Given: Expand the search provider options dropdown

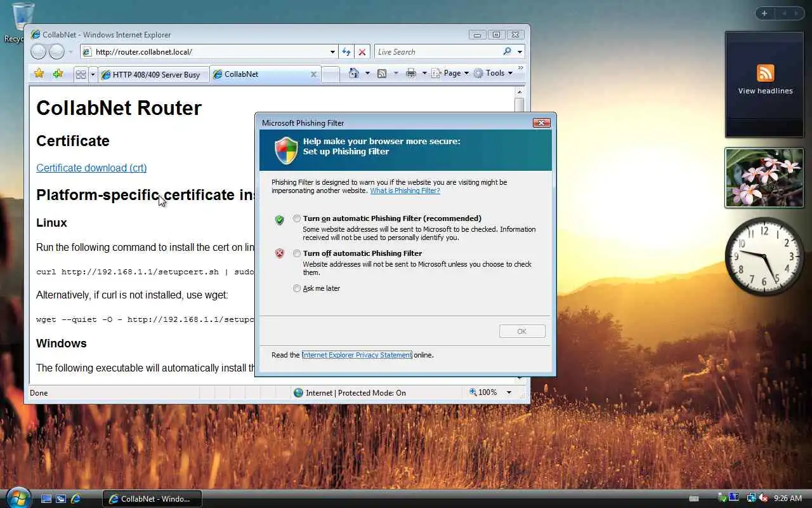Looking at the screenshot, I should click(520, 52).
